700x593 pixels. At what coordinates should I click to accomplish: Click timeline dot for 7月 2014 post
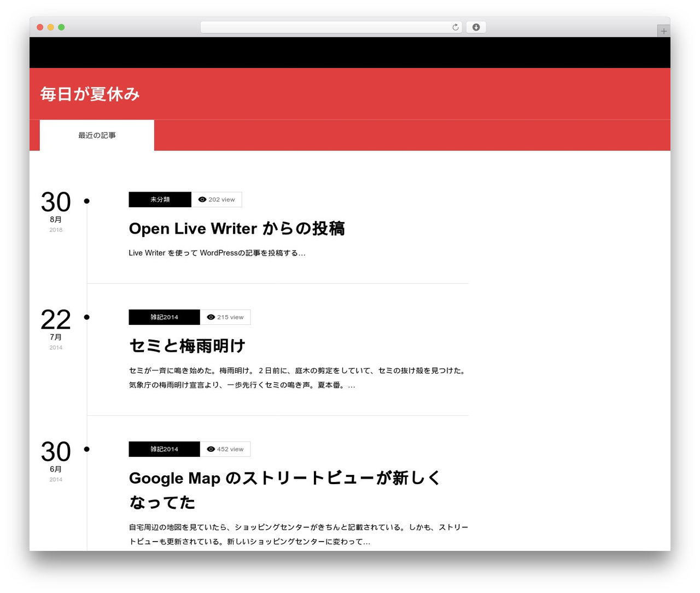87,317
